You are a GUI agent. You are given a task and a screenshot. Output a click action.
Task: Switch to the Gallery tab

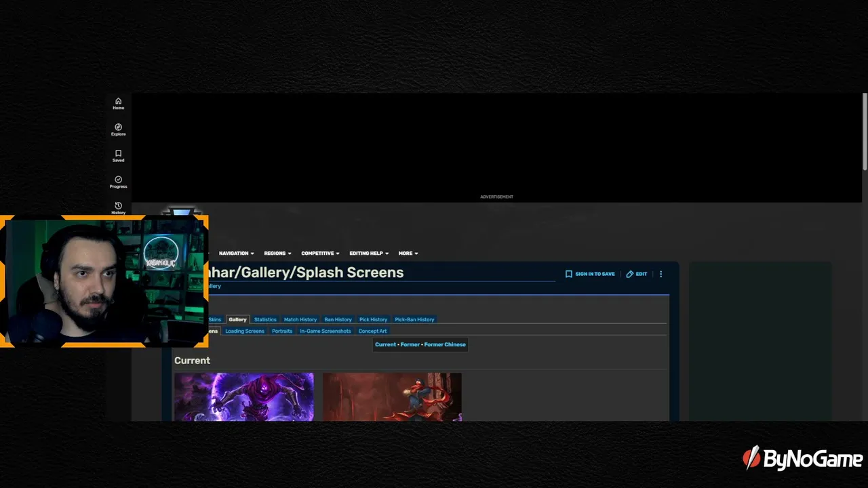(237, 319)
